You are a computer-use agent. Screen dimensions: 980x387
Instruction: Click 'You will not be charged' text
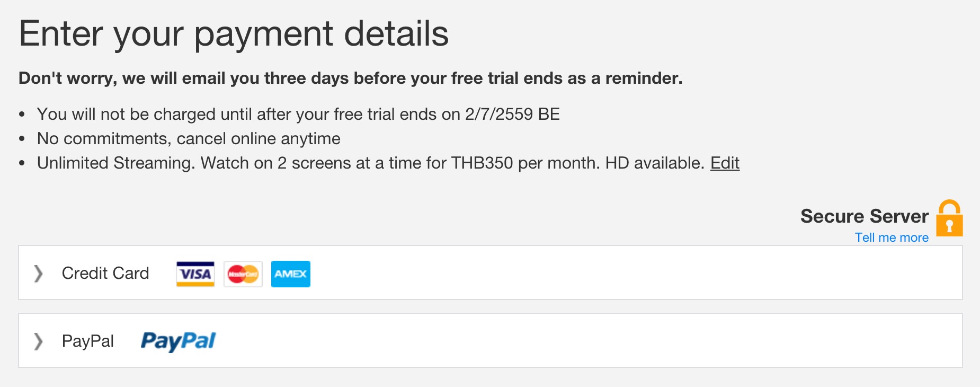coord(126,114)
